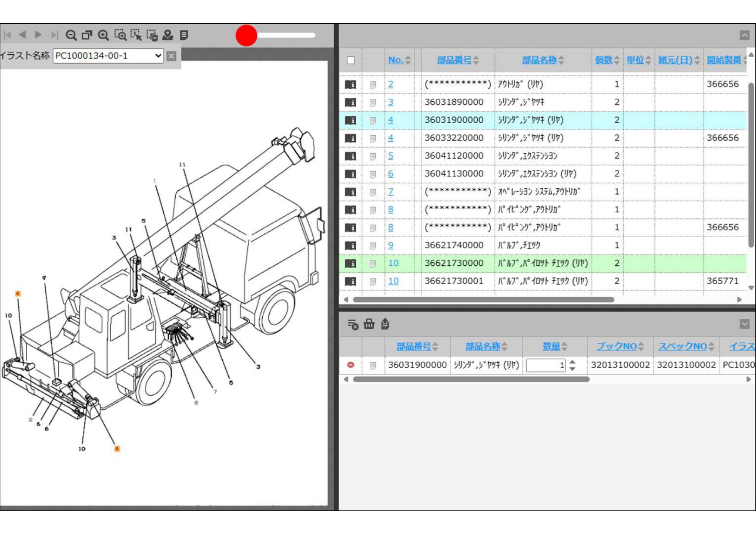The image size is (756, 534).
Task: Tick the select-all checkbox in parts table header
Action: tap(351, 60)
